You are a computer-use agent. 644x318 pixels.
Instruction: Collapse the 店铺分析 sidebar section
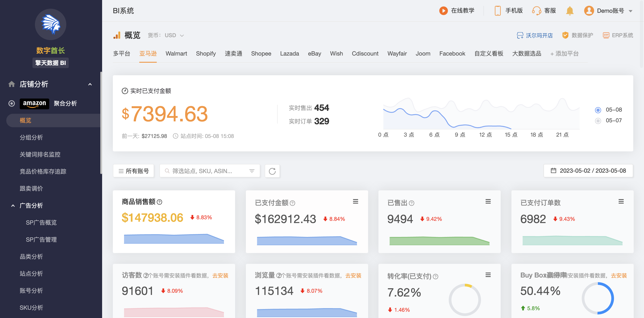90,84
